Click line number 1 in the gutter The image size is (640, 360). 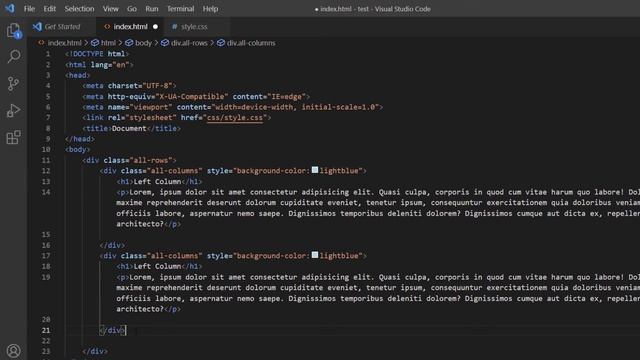48,54
